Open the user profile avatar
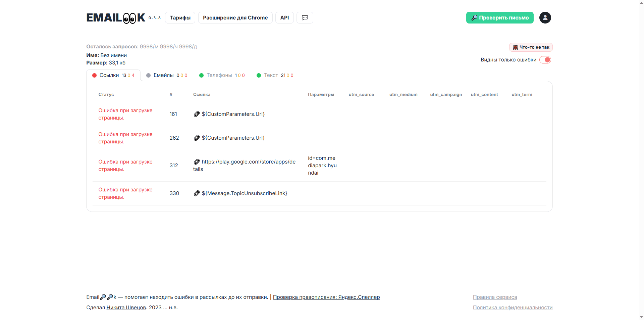Screen dimensions: 644x320 (x=545, y=18)
